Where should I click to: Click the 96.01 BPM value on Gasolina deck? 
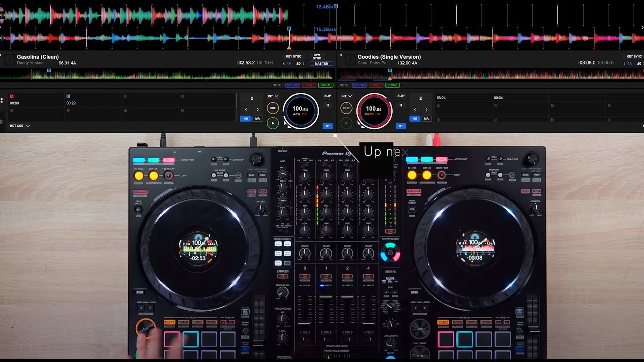[x=64, y=63]
